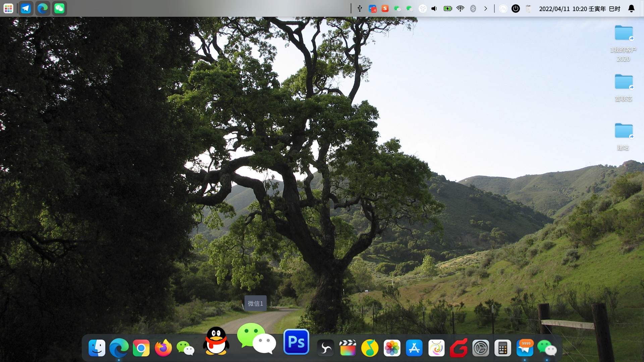Open the Photos app in dock
The image size is (644, 362).
point(392,348)
